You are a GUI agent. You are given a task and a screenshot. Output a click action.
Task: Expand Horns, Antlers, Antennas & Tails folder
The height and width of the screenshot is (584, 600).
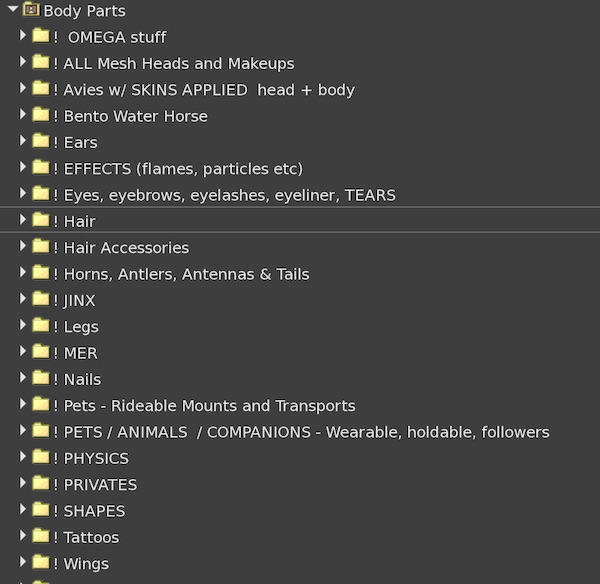(23, 272)
